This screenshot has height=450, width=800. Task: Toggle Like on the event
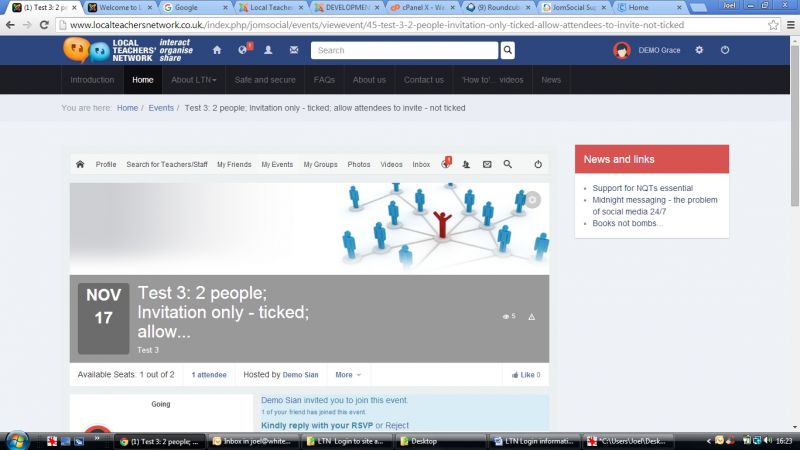(526, 375)
